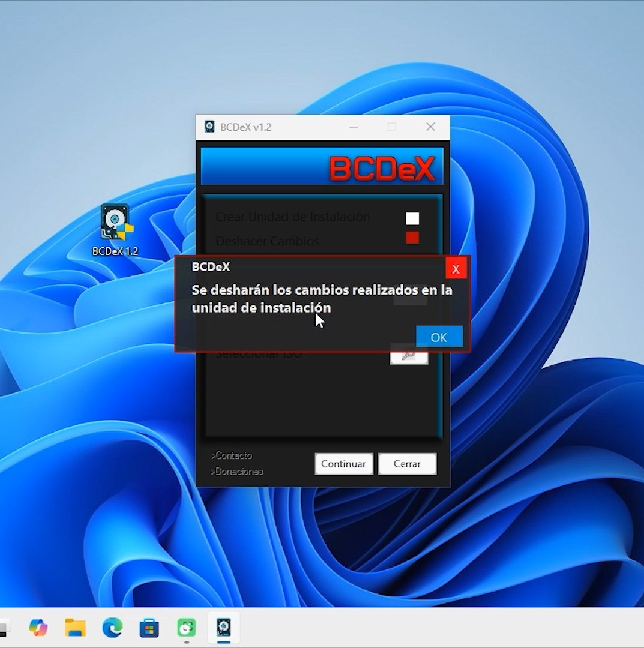This screenshot has width=644, height=648.
Task: Click the Continuar button
Action: pos(343,464)
